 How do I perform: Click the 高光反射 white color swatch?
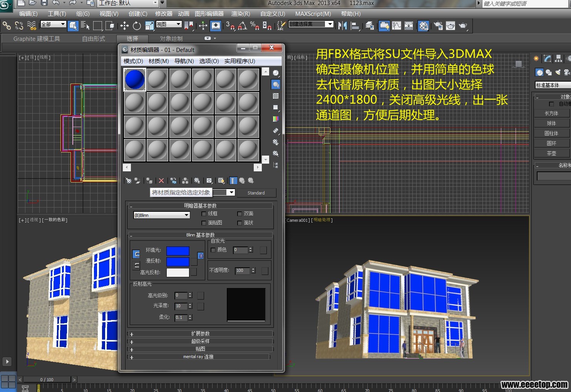pos(177,273)
